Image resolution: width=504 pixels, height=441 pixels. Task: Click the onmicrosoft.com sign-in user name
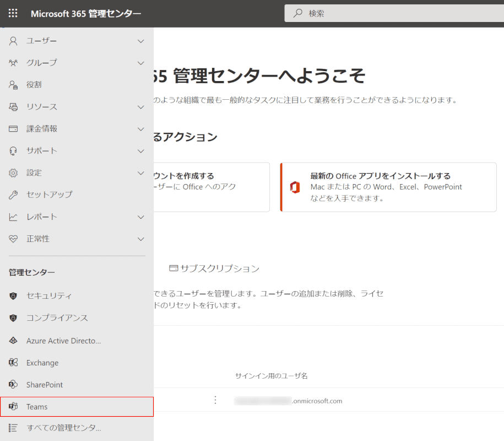[288, 401]
